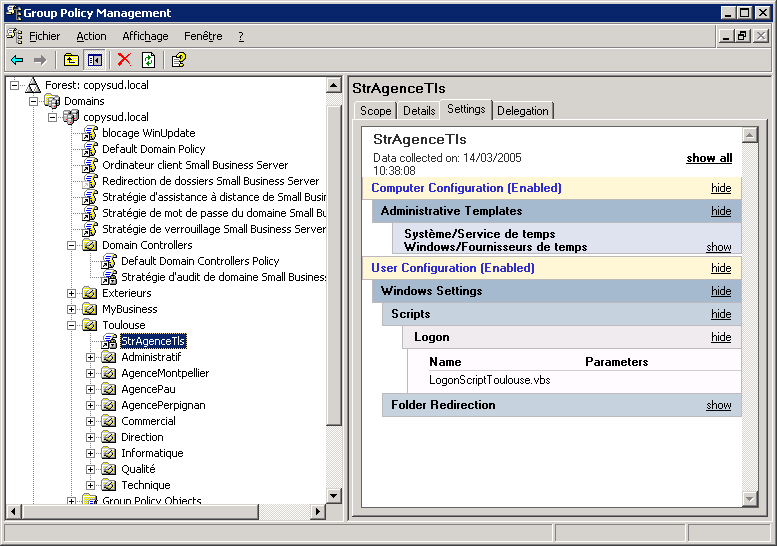Image resolution: width=777 pixels, height=546 pixels.
Task: Click the copysud.local domain icon
Action: coord(71,117)
